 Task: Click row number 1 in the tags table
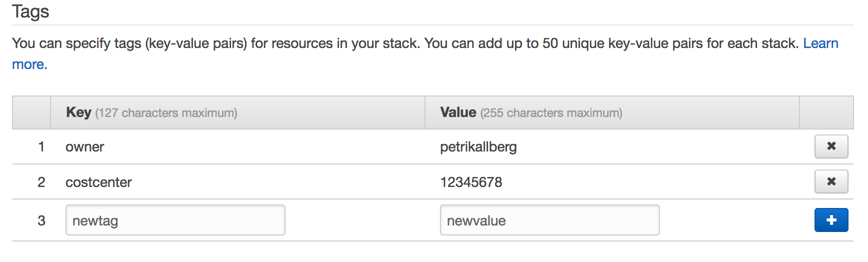pos(41,147)
